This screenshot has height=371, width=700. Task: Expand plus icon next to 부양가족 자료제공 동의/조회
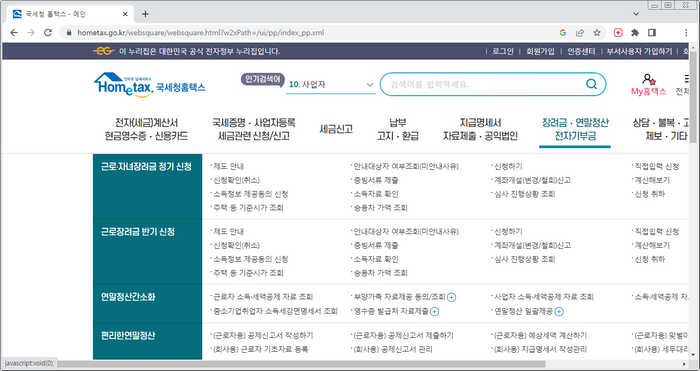pos(451,297)
